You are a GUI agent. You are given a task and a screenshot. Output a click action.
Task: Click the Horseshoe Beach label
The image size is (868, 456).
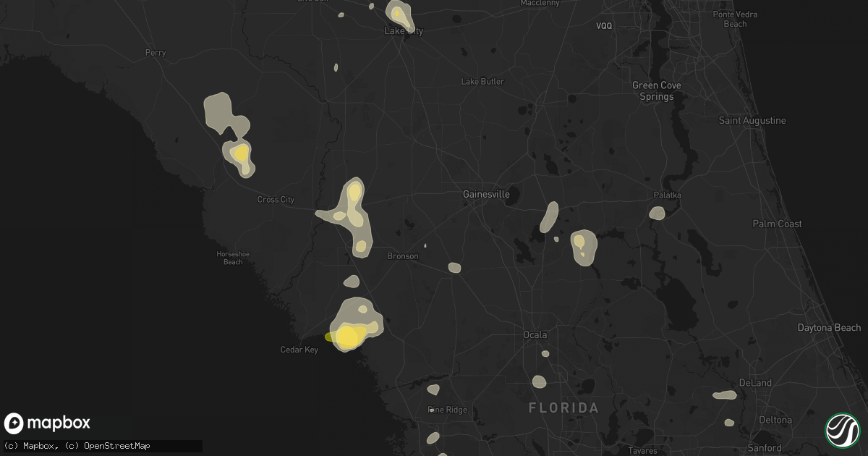(233, 258)
